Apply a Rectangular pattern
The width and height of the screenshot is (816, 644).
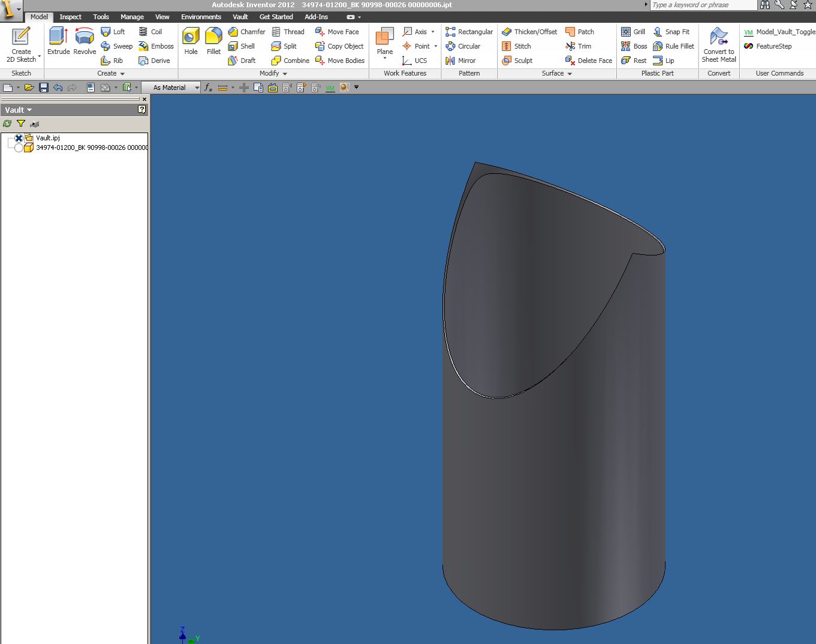coord(469,32)
